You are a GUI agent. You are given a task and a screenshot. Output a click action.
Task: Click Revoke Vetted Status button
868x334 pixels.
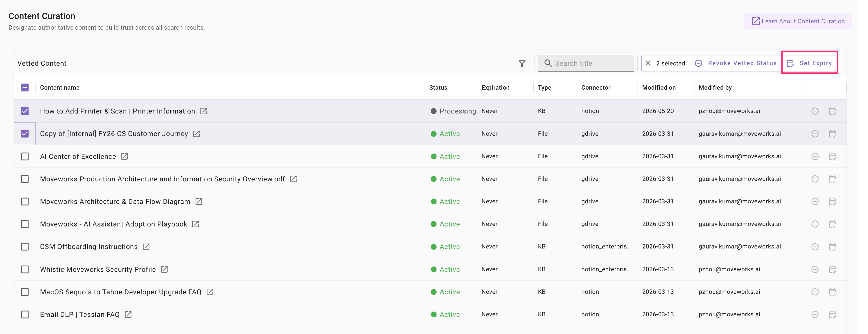pos(735,63)
